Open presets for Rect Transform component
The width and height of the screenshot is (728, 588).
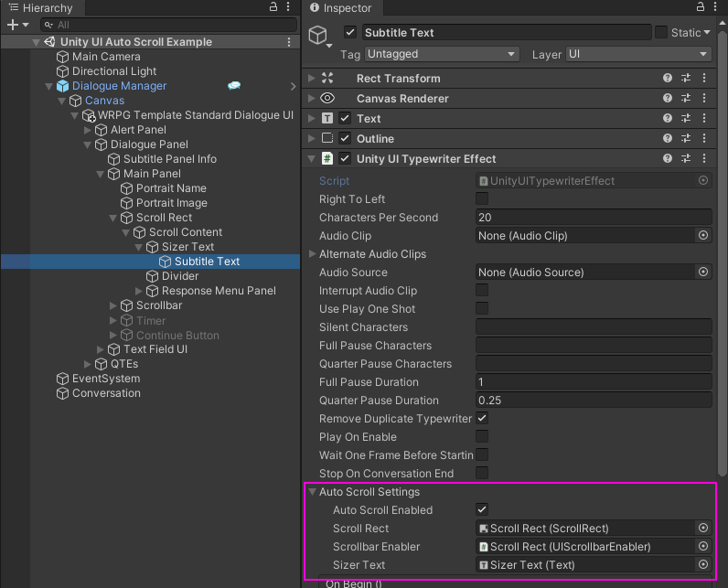(x=686, y=78)
